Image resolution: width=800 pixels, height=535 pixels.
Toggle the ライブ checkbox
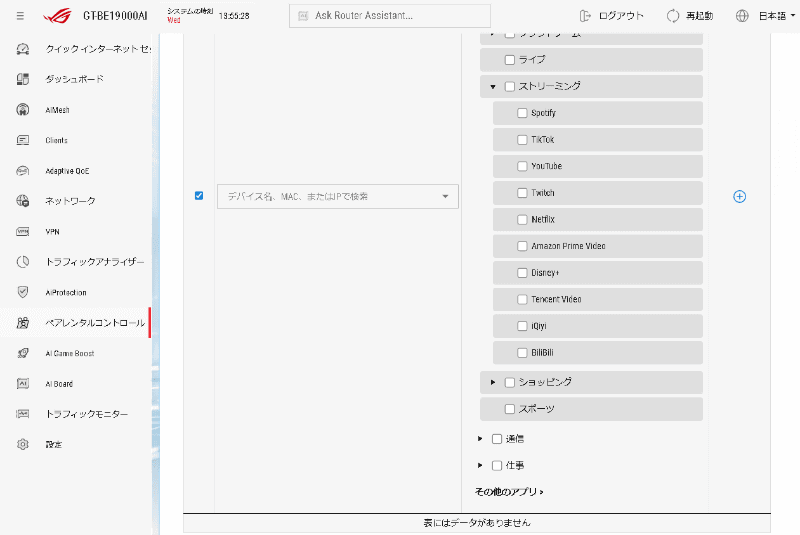(x=509, y=60)
